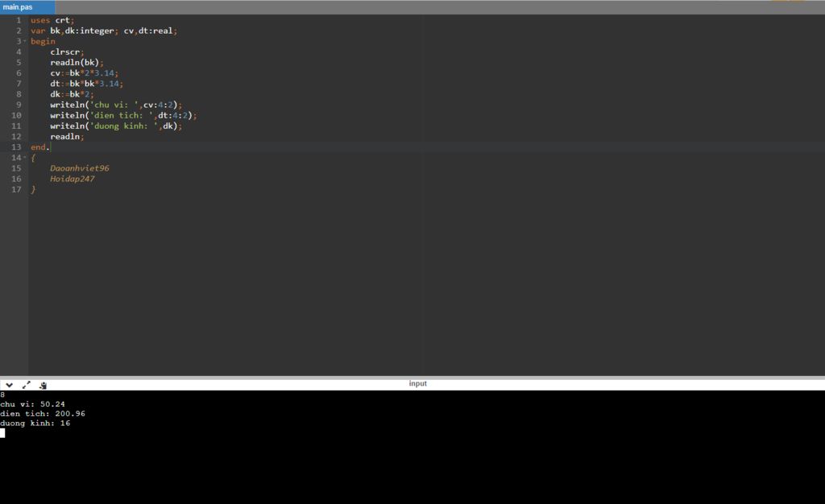Switch to the main.pas tab
Screen dimensions: 825x504
(27, 6)
